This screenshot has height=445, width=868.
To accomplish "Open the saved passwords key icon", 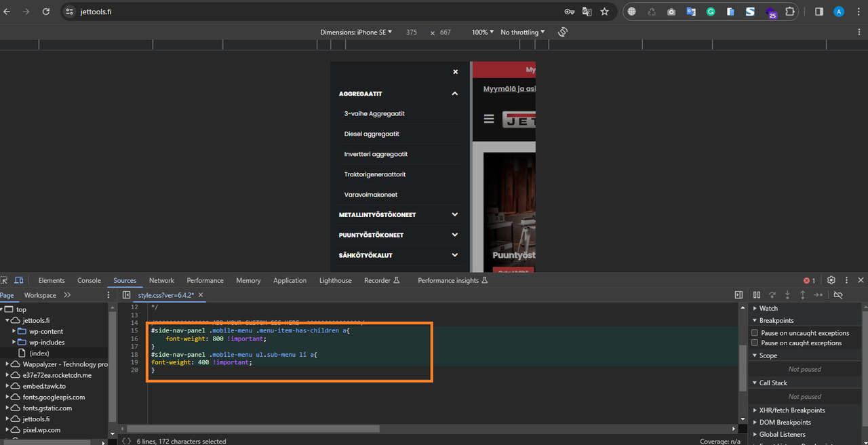I will (x=570, y=12).
